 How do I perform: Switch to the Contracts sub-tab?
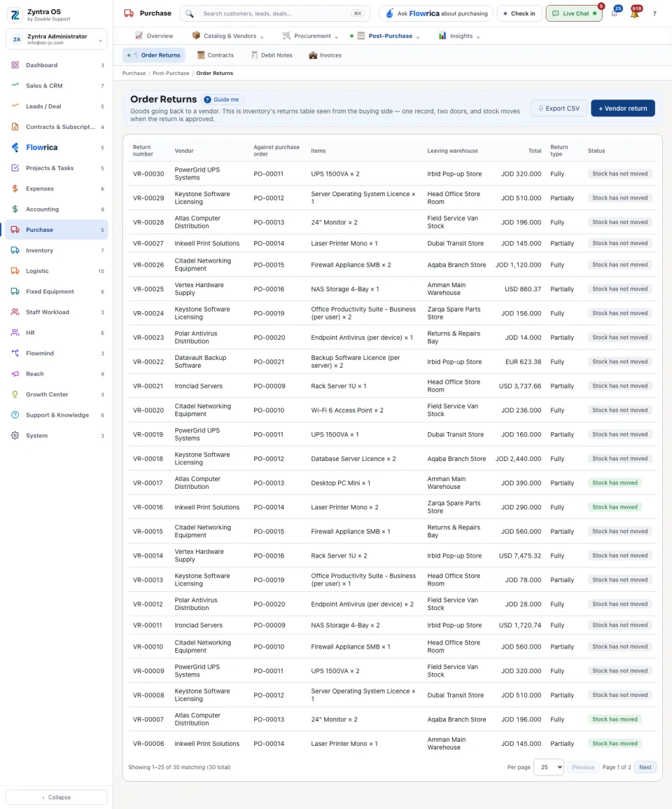[x=216, y=55]
